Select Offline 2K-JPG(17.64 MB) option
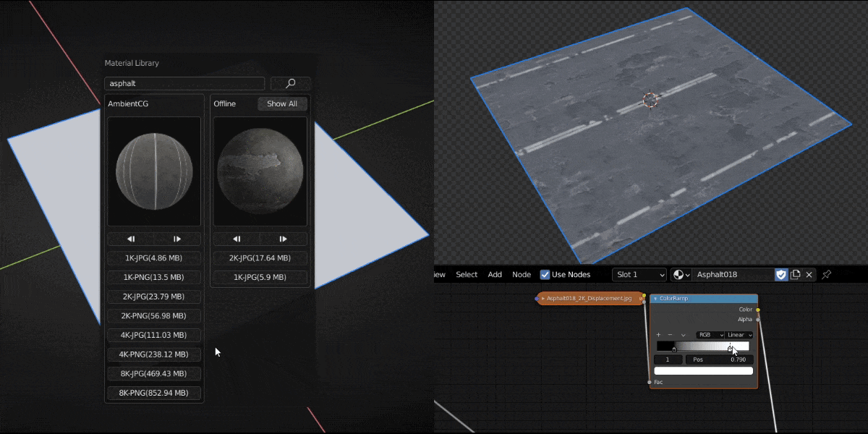 point(260,258)
